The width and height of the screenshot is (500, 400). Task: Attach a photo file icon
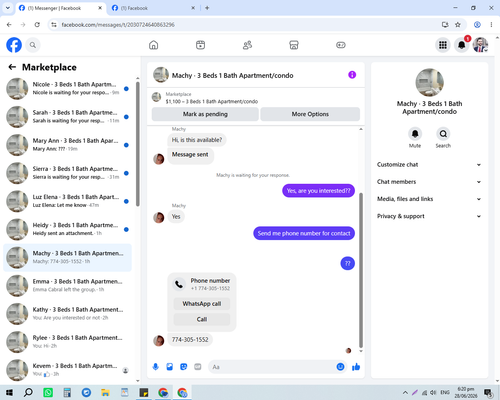(170, 367)
